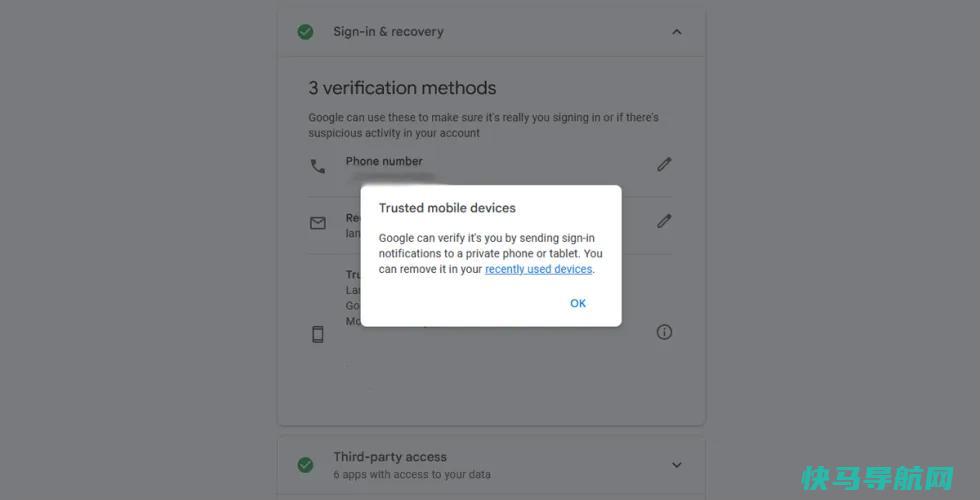Click the envelope email icon
The width and height of the screenshot is (980, 500).
pos(318,223)
